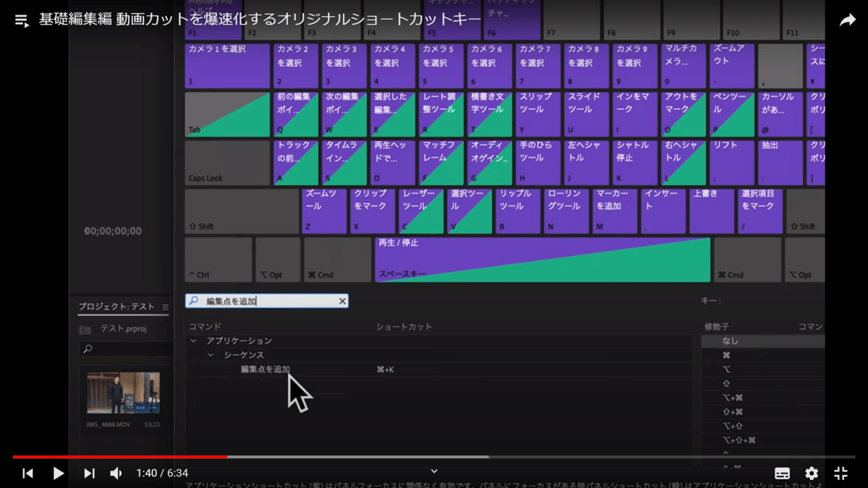Click the magnifier search icon in the project panel
Screen dimensions: 868x488
point(87,348)
